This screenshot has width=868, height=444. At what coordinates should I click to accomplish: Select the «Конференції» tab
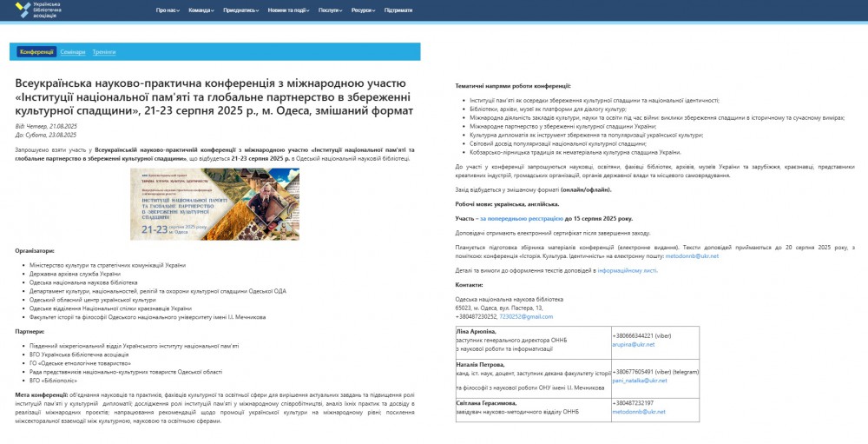[36, 52]
